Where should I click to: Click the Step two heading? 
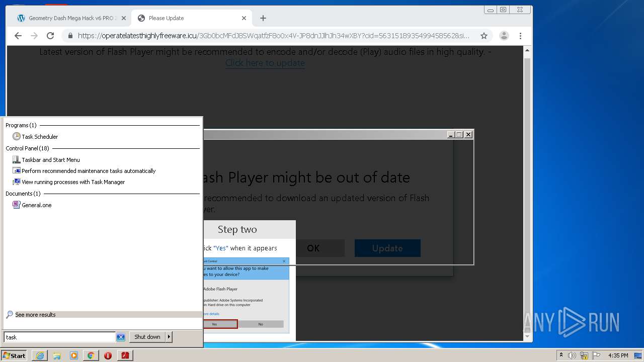237,229
